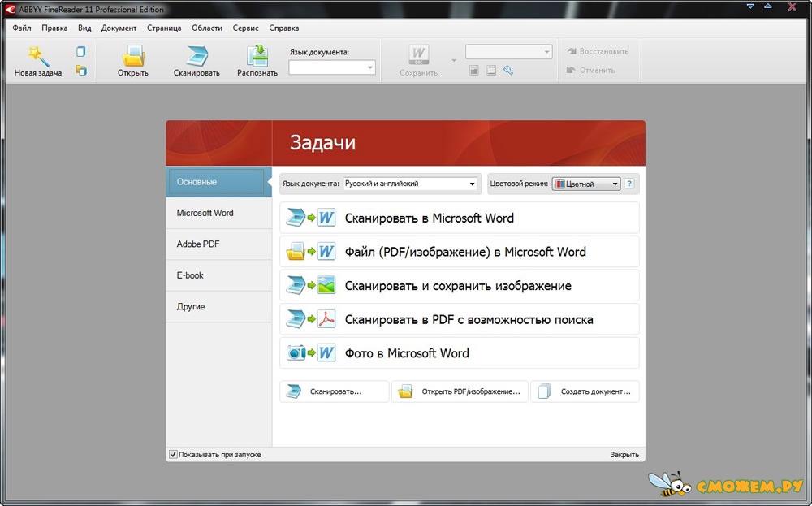Switch to the Microsoft Word tab
812x506 pixels.
point(218,213)
